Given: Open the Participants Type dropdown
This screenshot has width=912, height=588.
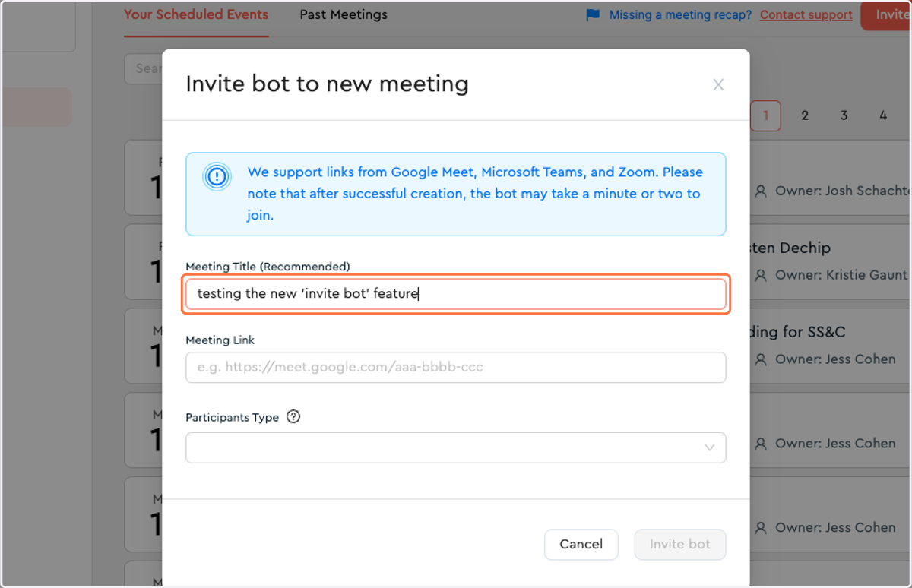Looking at the screenshot, I should pos(456,447).
